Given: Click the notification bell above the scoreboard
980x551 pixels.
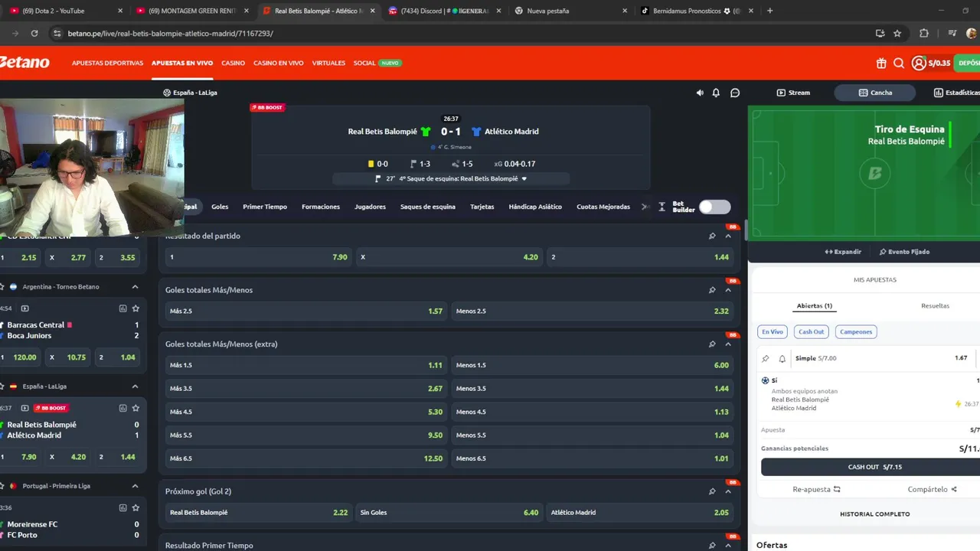Looking at the screenshot, I should click(x=716, y=93).
